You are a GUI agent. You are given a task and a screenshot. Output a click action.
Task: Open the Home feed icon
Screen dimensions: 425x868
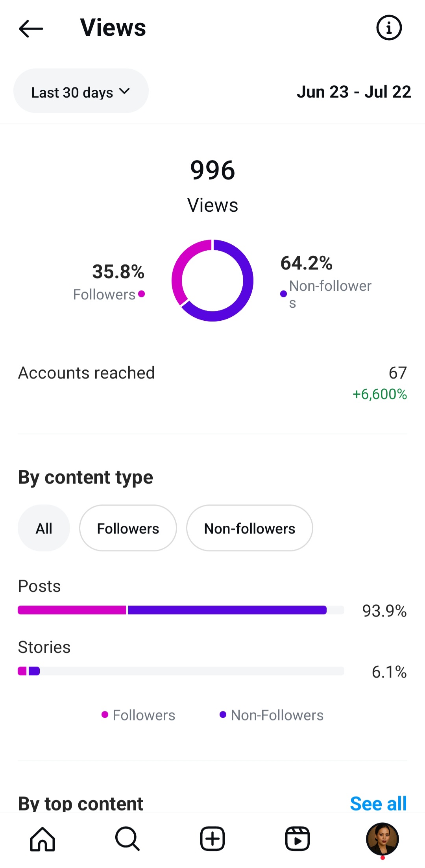pyautogui.click(x=42, y=839)
